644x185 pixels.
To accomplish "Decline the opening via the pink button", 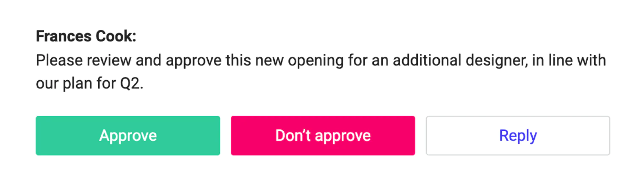I will 323,136.
